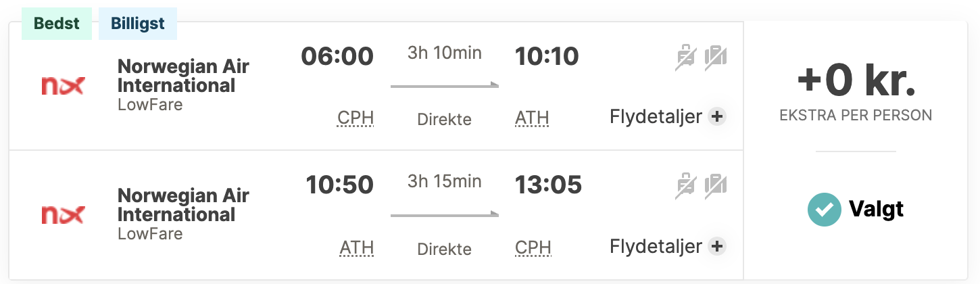Click CPH departure airport code on outbound

[x=356, y=118]
